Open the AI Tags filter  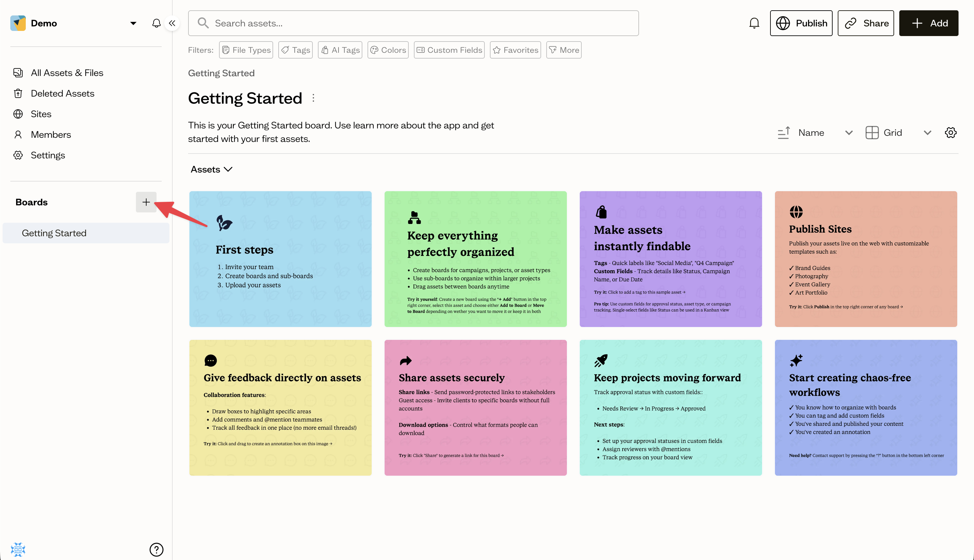coord(340,50)
